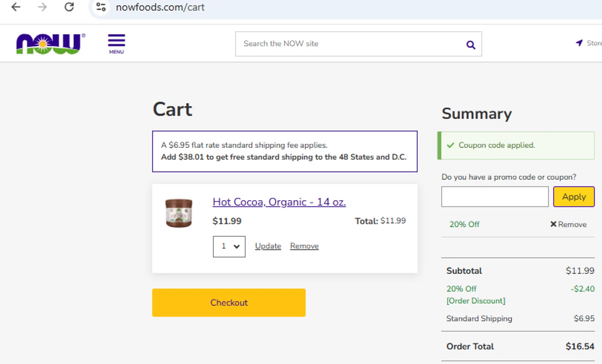Click the flat rate shipping fee notice

tap(285, 151)
